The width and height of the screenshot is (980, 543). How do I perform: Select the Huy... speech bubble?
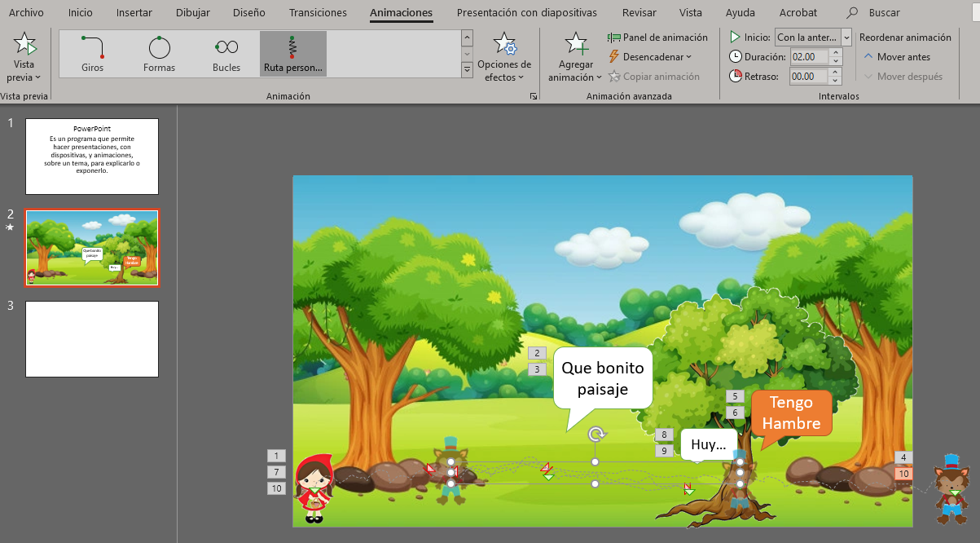coord(709,444)
